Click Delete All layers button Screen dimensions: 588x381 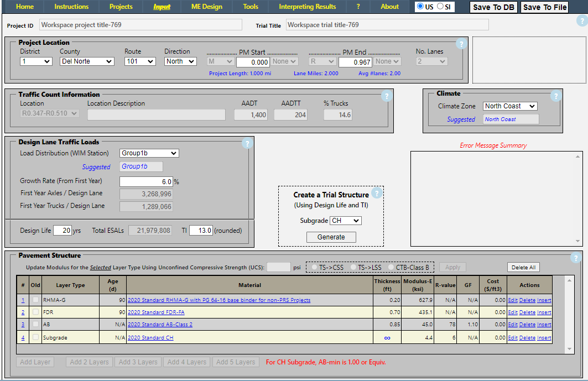[523, 268]
